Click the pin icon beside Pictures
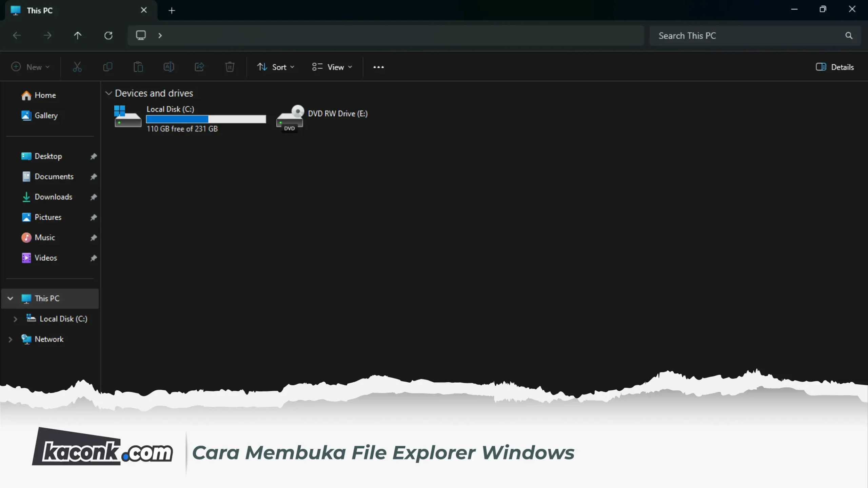The height and width of the screenshot is (488, 868). [94, 217]
